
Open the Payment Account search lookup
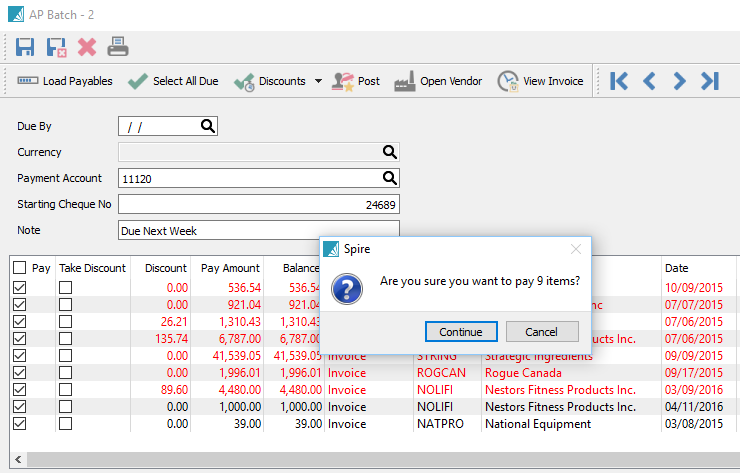(x=389, y=178)
